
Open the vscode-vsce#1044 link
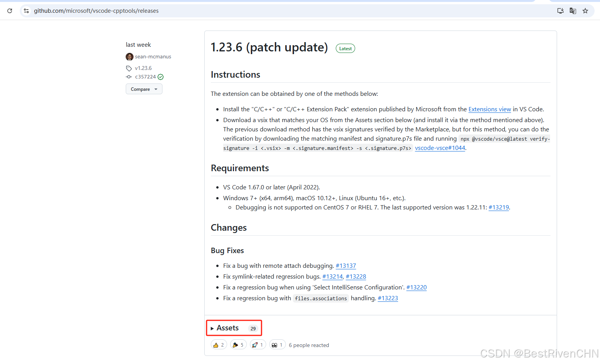[440, 148]
